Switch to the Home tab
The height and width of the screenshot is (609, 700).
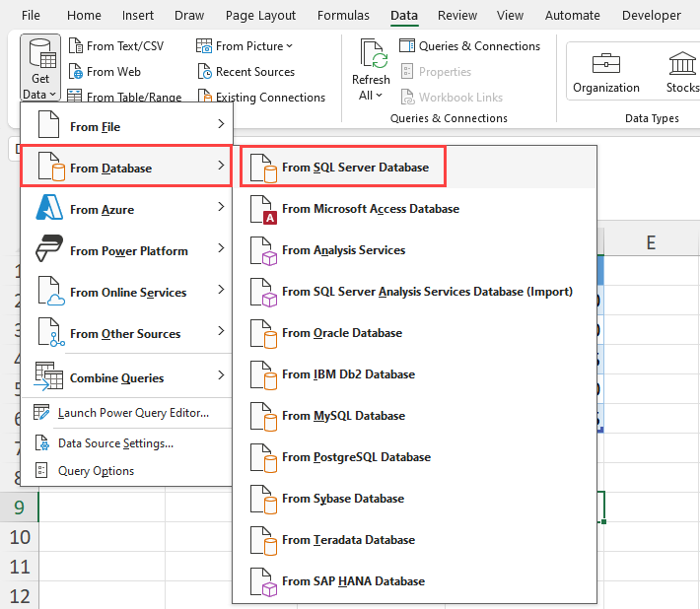point(84,15)
